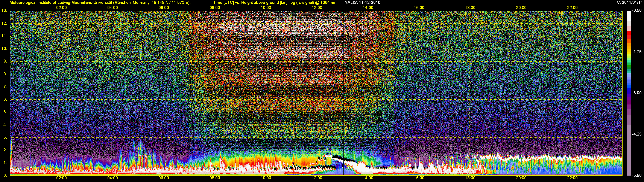Click the 4. height axis label
The height and width of the screenshot is (182, 644).
tap(5, 125)
